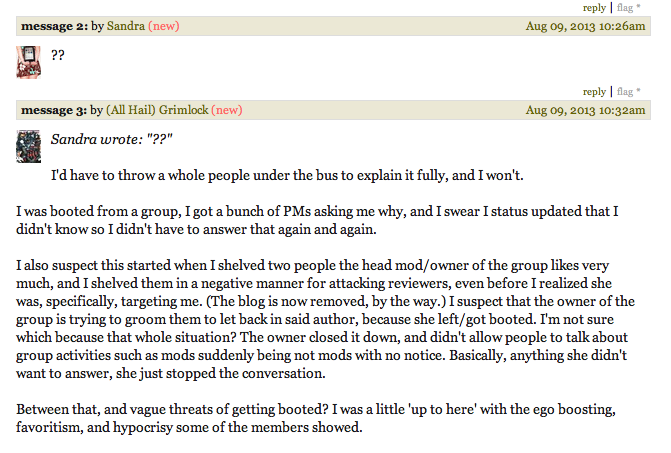The width and height of the screenshot is (671, 453).
Task: Click the "message 3:" header label
Action: [54, 110]
